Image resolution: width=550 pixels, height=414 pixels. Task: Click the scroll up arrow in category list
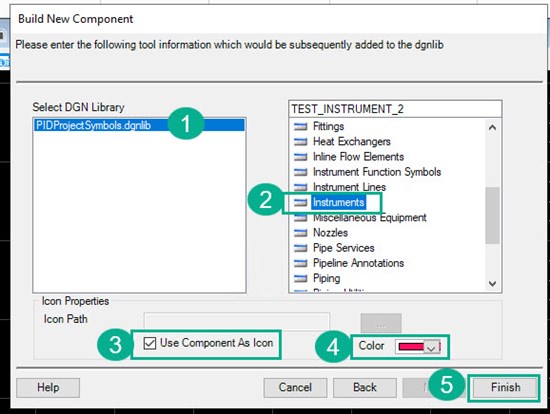[492, 127]
